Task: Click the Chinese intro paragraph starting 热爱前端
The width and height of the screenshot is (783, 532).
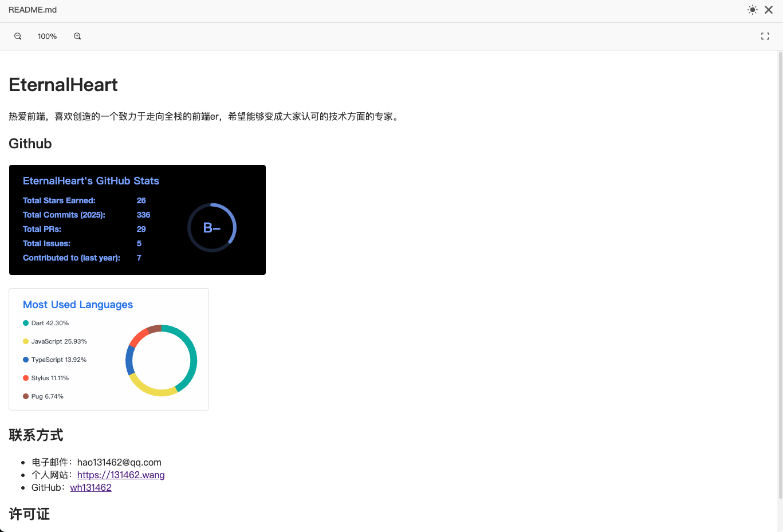Action: 205,116
